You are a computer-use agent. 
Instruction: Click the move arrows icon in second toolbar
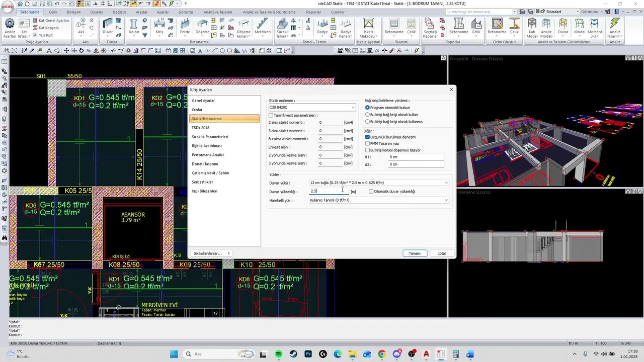click(66, 51)
